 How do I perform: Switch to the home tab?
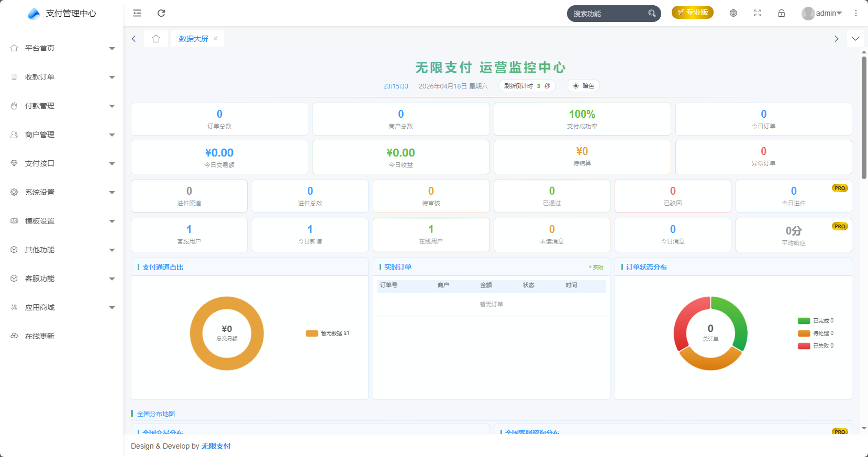(x=156, y=39)
